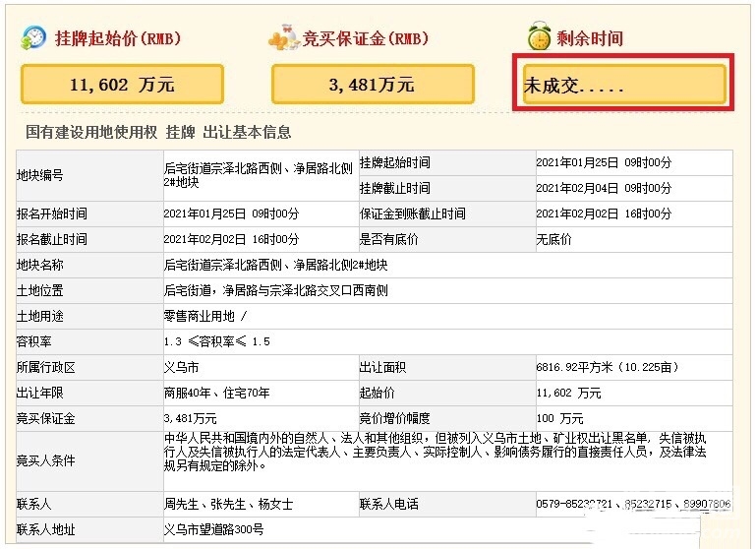This screenshot has width=756, height=549.
Task: Click the 义乌市 administrative district cell
Action: pos(180,367)
